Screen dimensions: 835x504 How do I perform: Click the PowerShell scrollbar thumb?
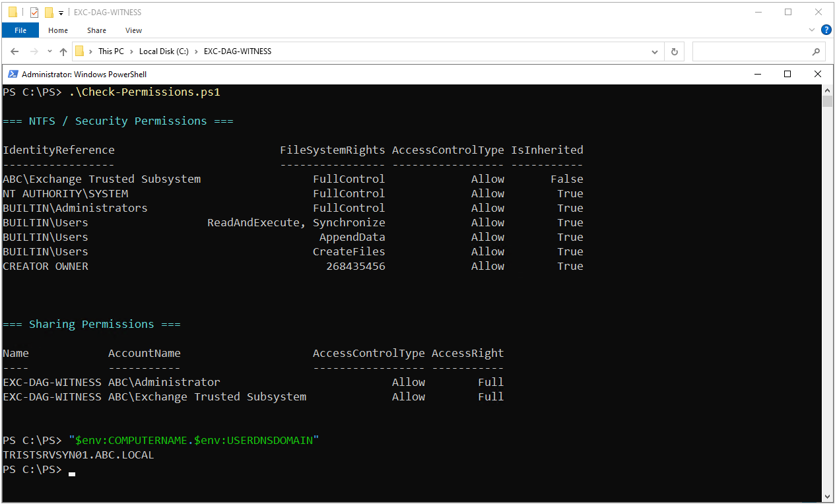click(x=827, y=101)
